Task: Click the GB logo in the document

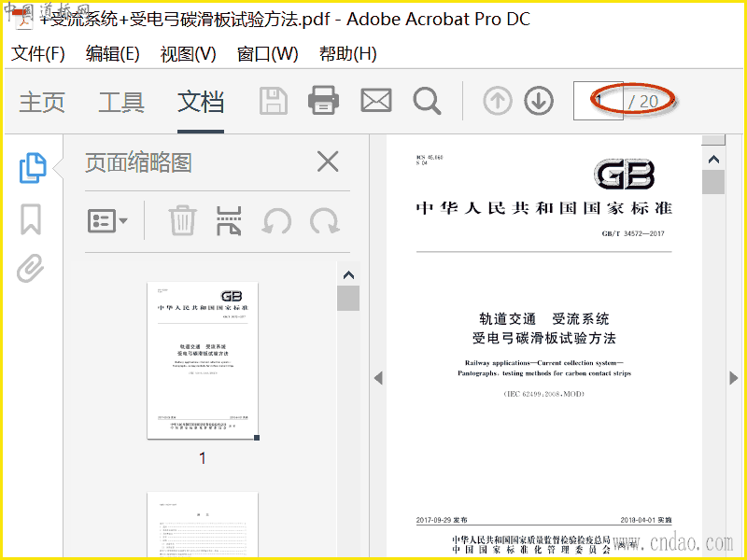Action: (x=624, y=174)
